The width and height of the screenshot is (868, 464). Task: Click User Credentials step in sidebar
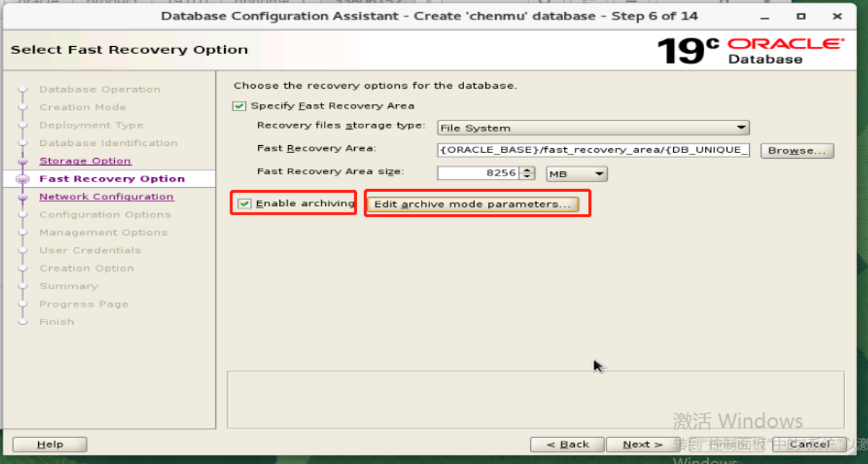coord(90,250)
